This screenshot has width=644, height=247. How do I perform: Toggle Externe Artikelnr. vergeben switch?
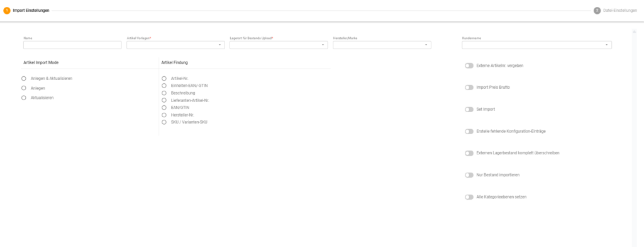[x=469, y=66]
